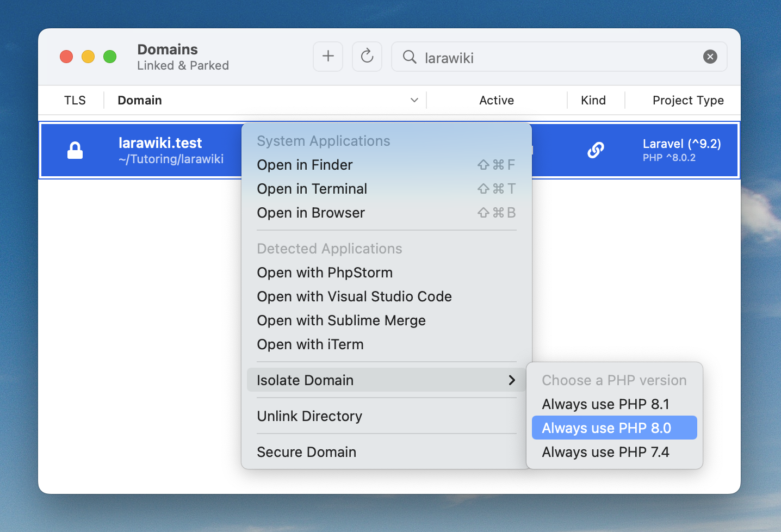Open with iTerm
The height and width of the screenshot is (532, 781).
coord(386,344)
